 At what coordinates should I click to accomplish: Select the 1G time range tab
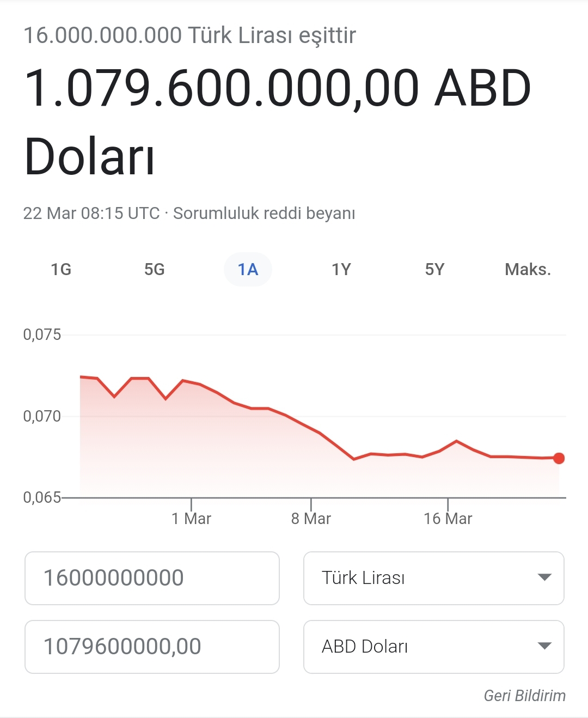tap(61, 269)
